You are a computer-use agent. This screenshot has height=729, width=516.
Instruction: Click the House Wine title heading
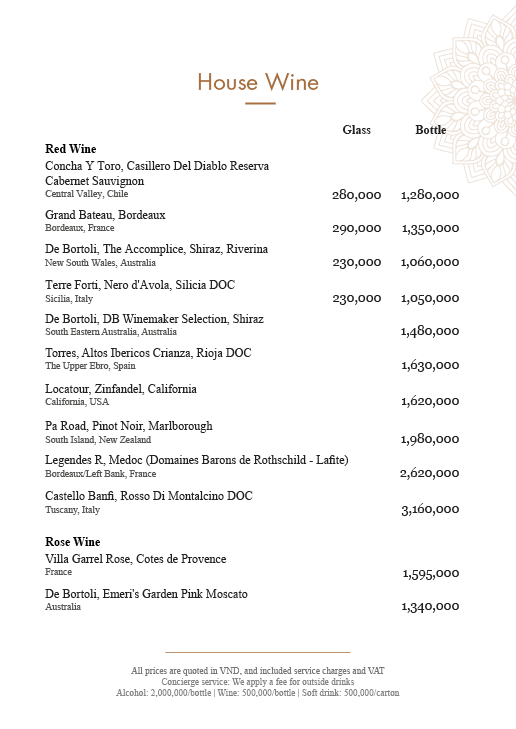tap(258, 82)
